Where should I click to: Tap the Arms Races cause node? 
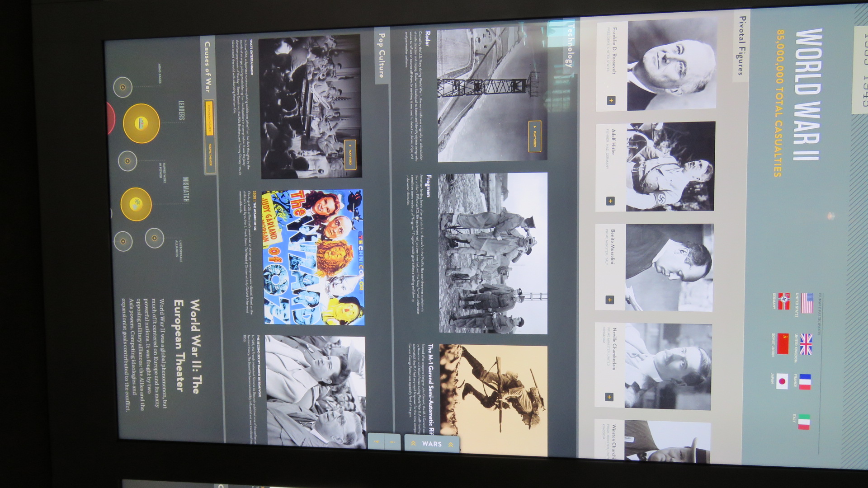click(123, 87)
